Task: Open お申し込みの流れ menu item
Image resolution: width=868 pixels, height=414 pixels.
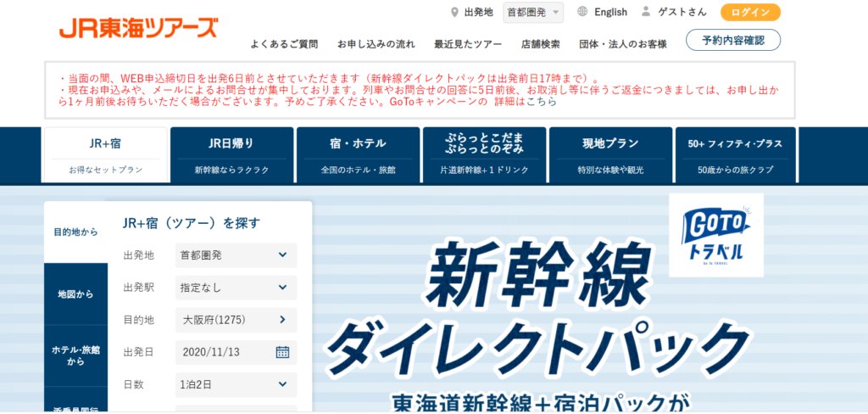Action: point(376,44)
